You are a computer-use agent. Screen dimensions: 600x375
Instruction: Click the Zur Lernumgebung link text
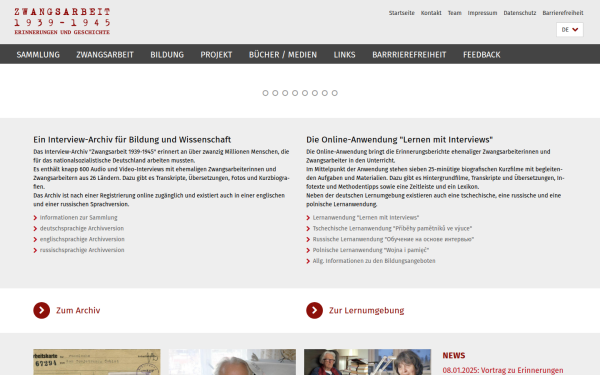367,310
